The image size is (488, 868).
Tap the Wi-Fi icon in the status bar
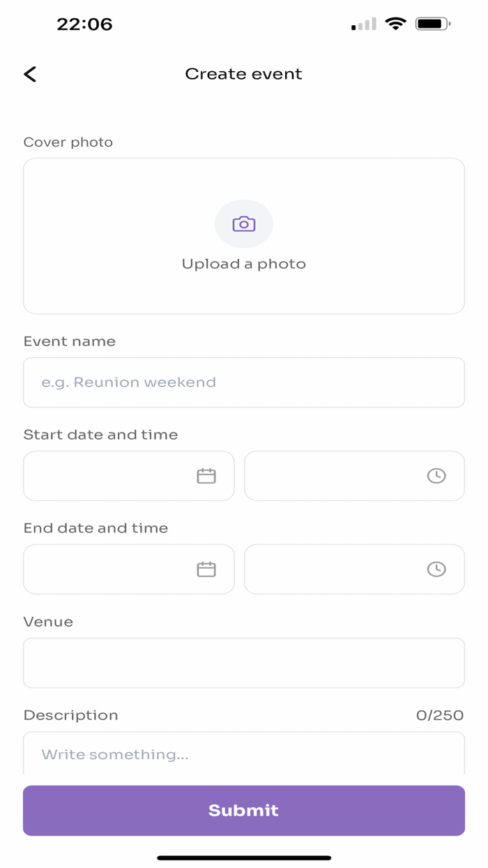(x=396, y=23)
